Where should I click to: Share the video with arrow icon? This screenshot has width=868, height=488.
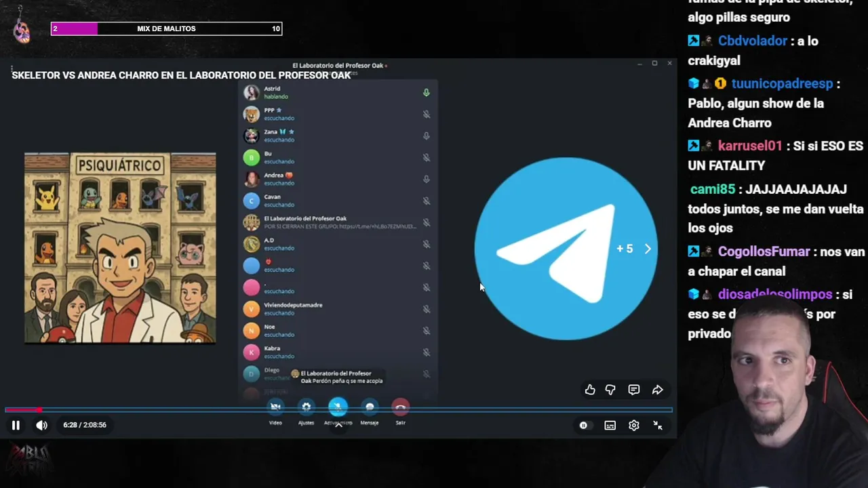point(657,390)
